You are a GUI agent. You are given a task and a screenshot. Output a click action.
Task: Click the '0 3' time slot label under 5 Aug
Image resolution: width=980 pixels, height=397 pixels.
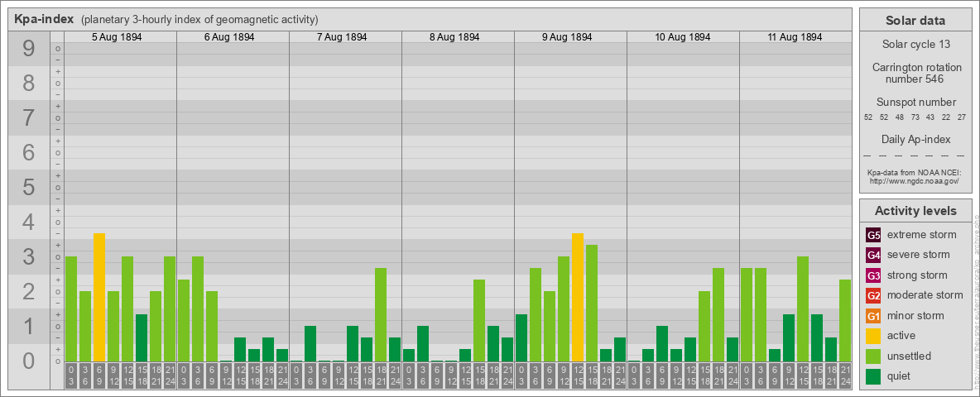tap(71, 375)
